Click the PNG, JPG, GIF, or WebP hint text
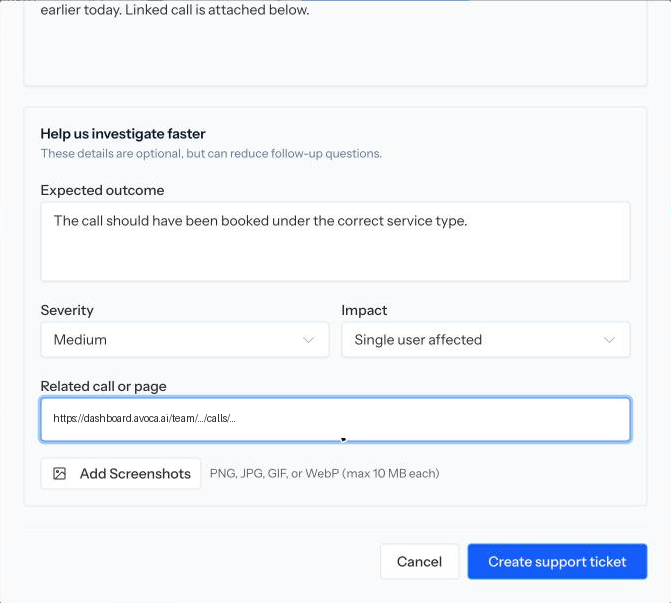This screenshot has width=671, height=603. coord(324,473)
